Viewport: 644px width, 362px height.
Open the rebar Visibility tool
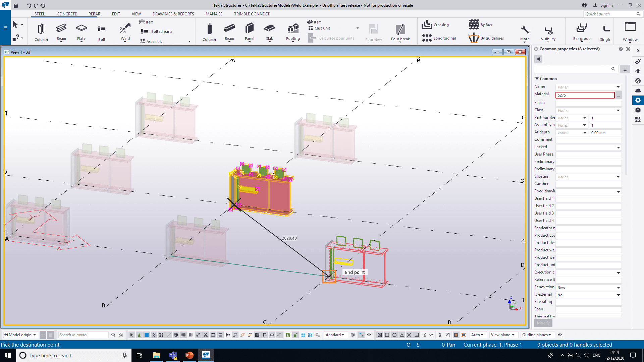[548, 33]
